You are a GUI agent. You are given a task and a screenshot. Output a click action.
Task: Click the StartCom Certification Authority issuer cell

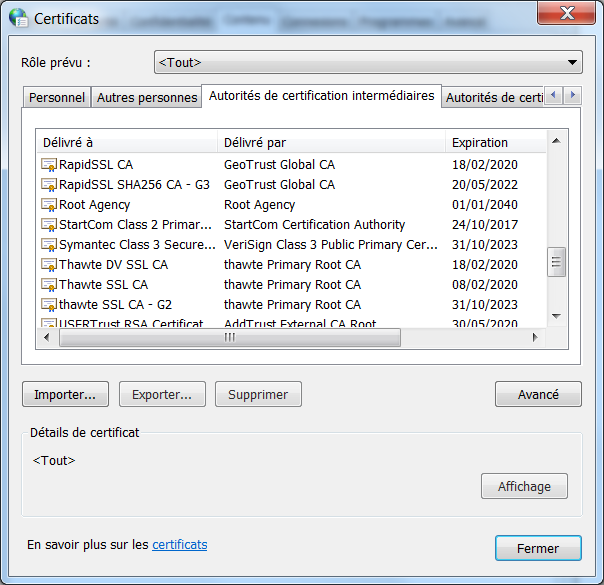314,225
